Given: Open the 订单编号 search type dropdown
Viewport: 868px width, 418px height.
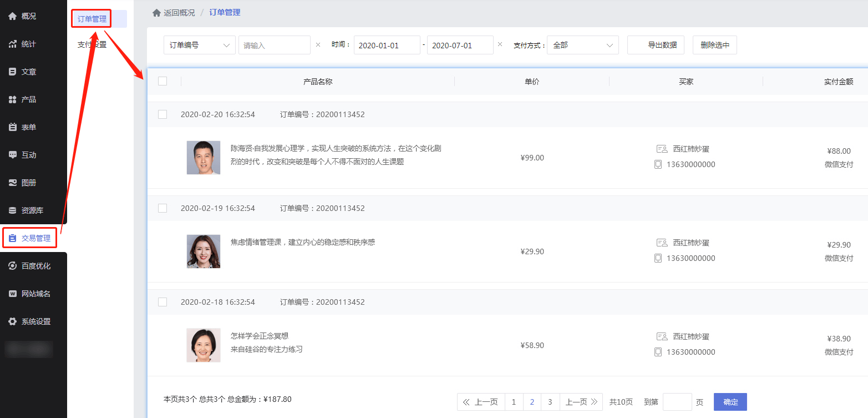Looking at the screenshot, I should 199,44.
